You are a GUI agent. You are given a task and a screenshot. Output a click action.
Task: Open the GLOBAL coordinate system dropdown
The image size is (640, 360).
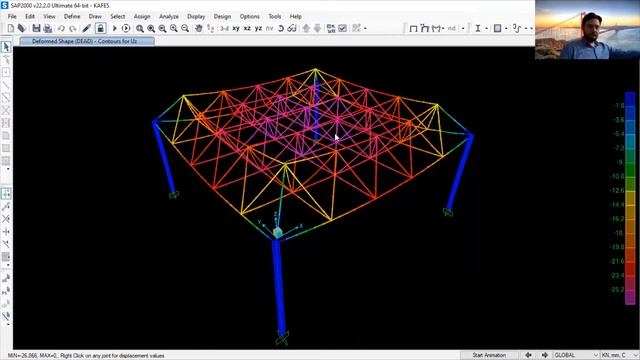click(576, 355)
